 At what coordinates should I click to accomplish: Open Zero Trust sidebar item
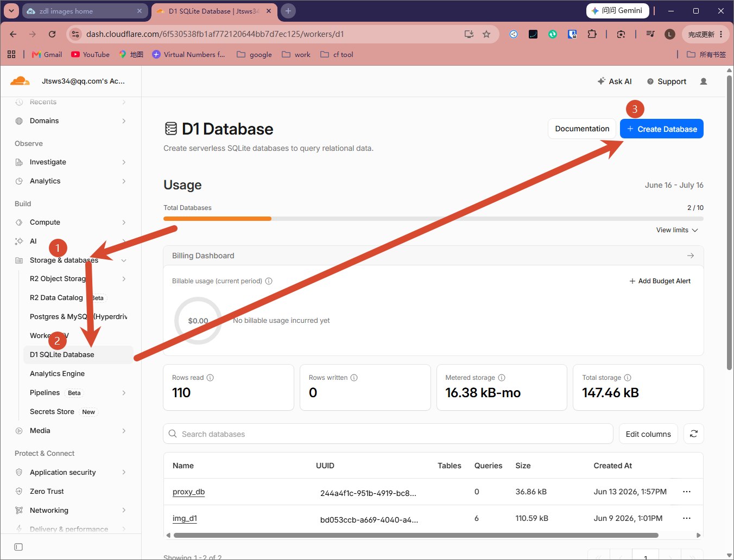(x=47, y=492)
